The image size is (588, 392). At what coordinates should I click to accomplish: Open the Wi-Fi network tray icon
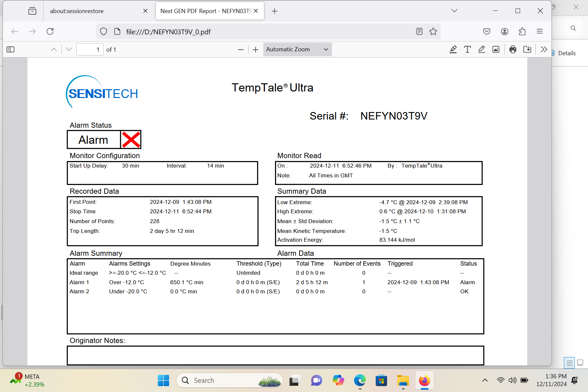500,380
